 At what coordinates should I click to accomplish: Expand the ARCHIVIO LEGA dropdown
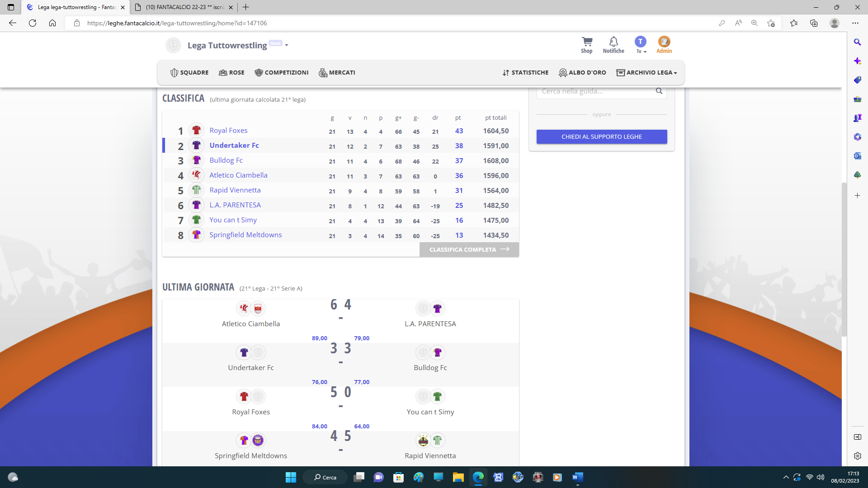[x=647, y=73]
